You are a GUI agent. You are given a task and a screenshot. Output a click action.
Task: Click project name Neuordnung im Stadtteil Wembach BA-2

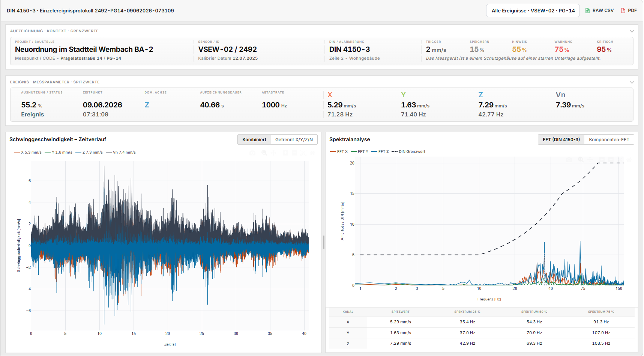point(84,49)
